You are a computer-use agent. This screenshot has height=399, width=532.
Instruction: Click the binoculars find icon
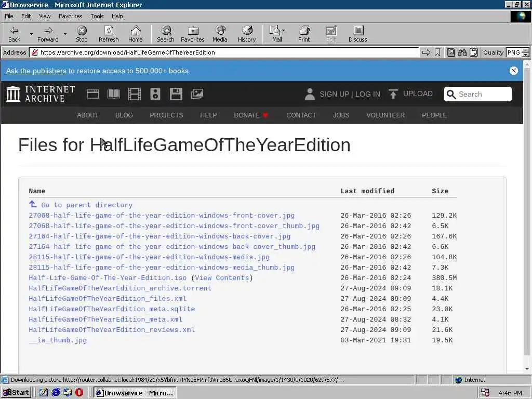pos(462,52)
